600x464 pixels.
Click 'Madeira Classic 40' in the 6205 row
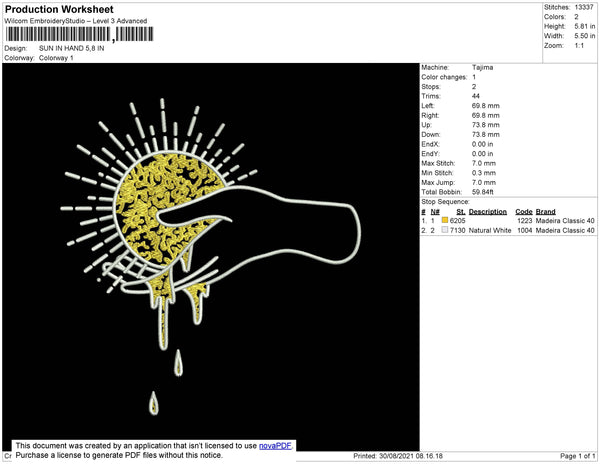565,221
